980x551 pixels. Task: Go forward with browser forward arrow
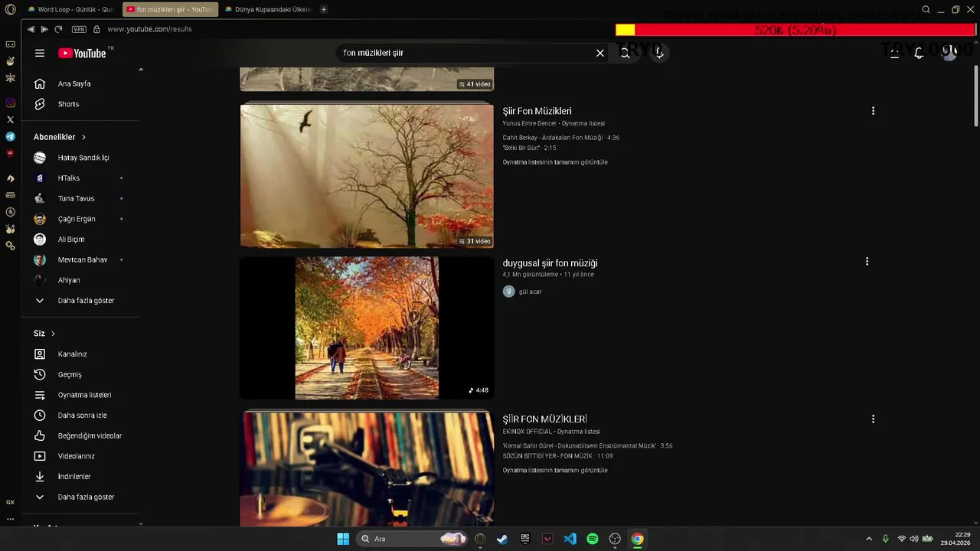pyautogui.click(x=44, y=29)
